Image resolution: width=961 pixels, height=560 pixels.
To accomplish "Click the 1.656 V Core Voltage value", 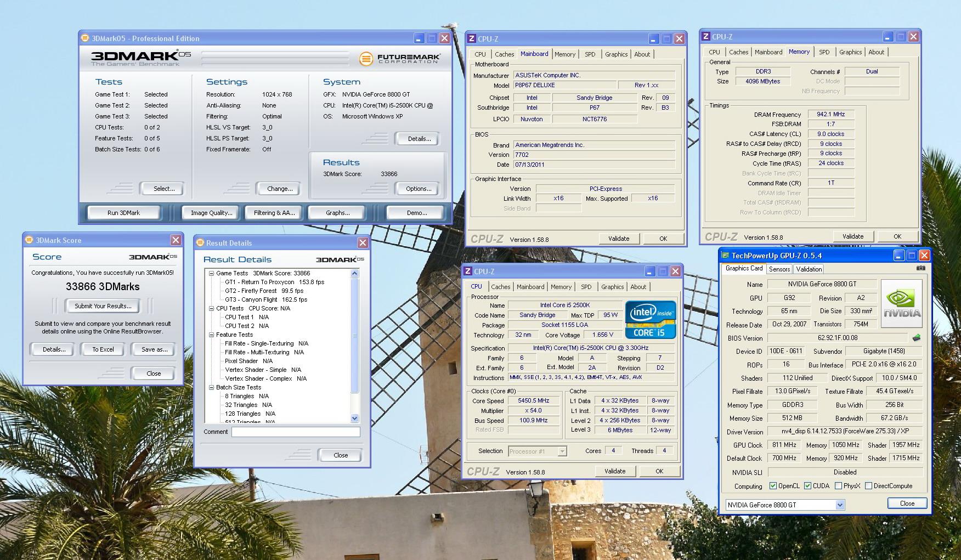I will (603, 335).
